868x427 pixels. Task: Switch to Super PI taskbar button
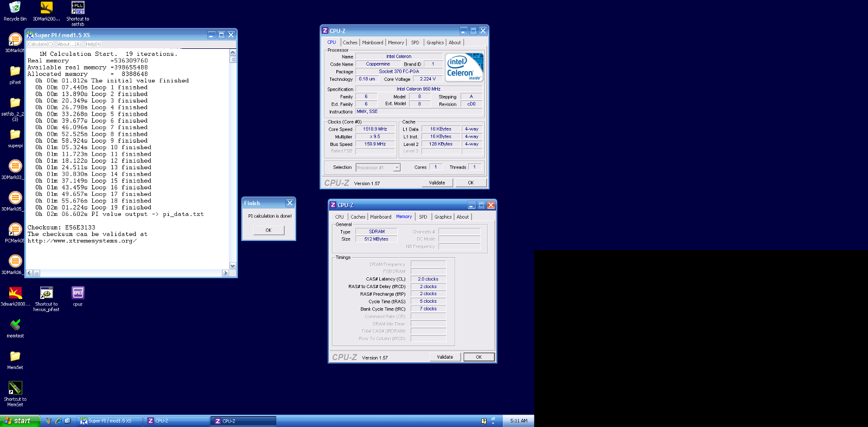coord(110,420)
